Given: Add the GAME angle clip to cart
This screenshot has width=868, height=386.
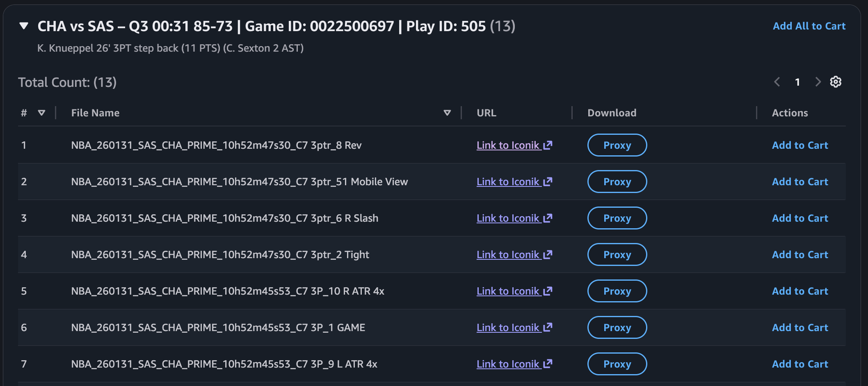Looking at the screenshot, I should (799, 327).
